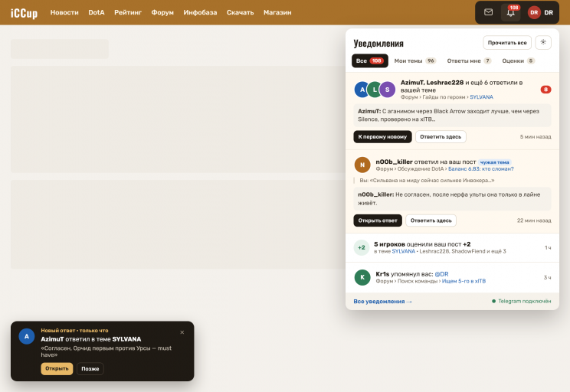Click AzimuT, Leshrac228 notification title

[x=462, y=86]
